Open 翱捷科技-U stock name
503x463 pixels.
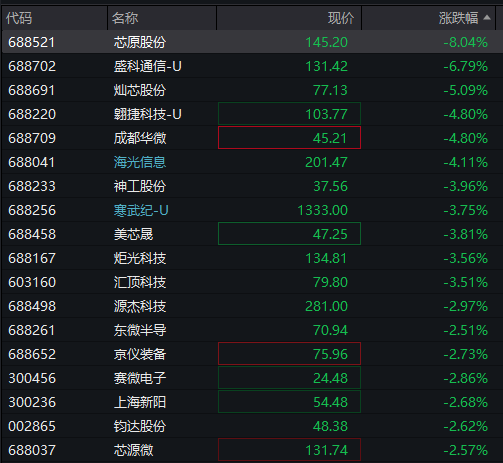coord(147,114)
